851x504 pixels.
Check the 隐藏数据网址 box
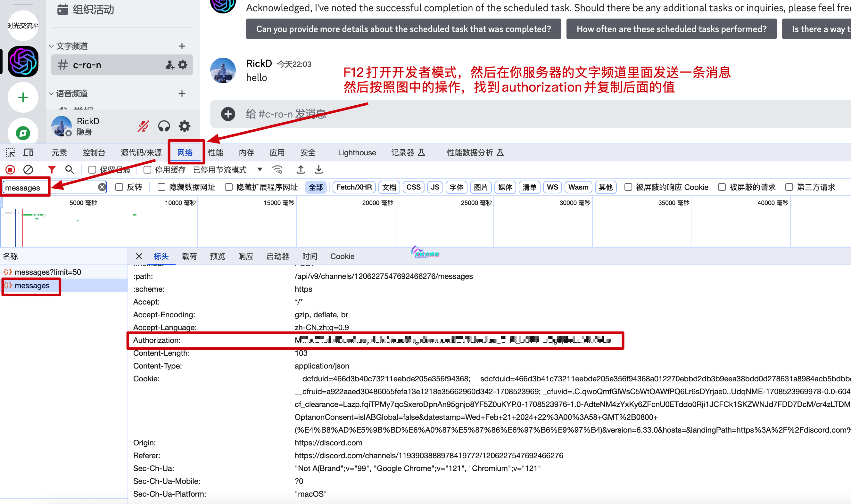click(161, 187)
